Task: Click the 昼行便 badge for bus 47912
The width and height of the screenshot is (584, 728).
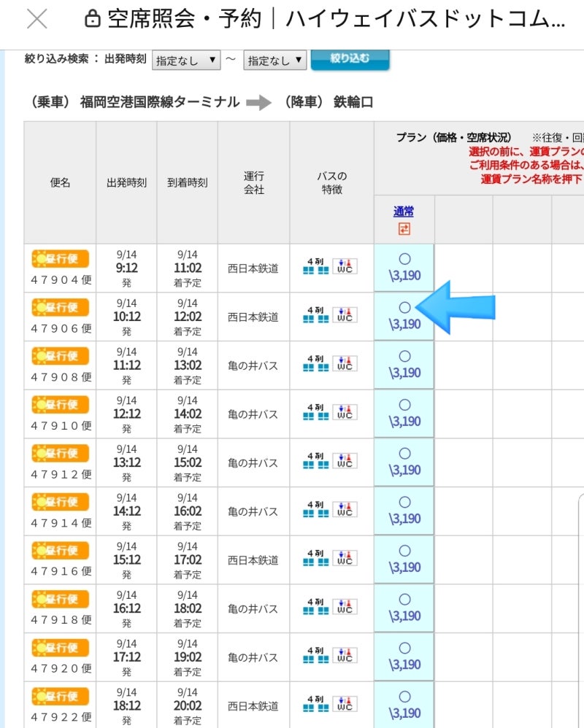Action: coord(61,453)
